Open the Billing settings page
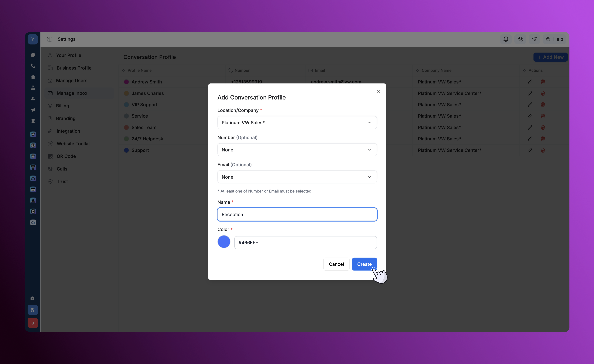This screenshot has height=364, width=594. tap(62, 106)
